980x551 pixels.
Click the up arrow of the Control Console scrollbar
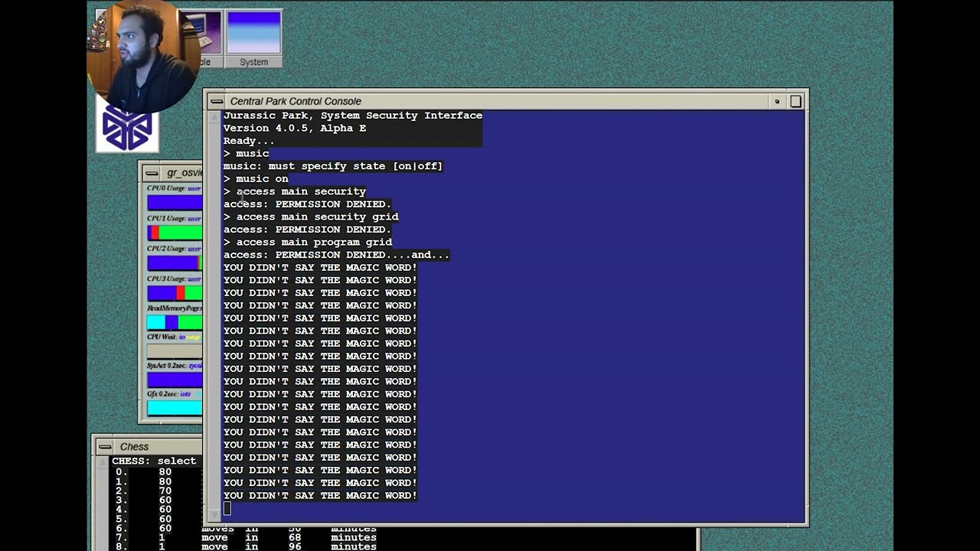click(214, 117)
